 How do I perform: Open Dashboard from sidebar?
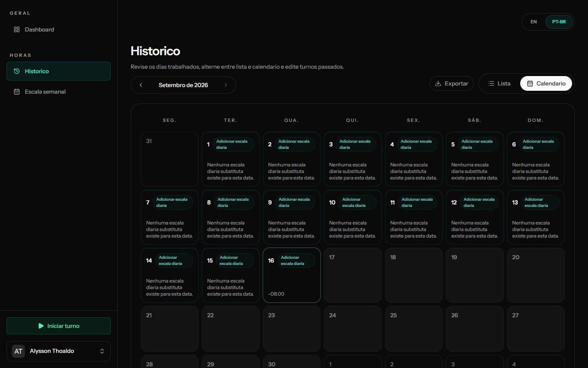pos(58,29)
